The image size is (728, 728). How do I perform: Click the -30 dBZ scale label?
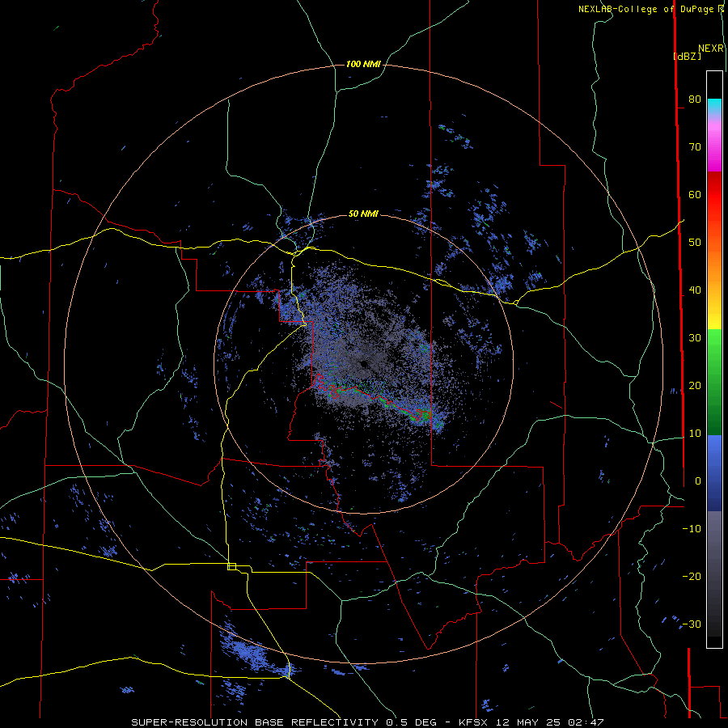pos(692,624)
